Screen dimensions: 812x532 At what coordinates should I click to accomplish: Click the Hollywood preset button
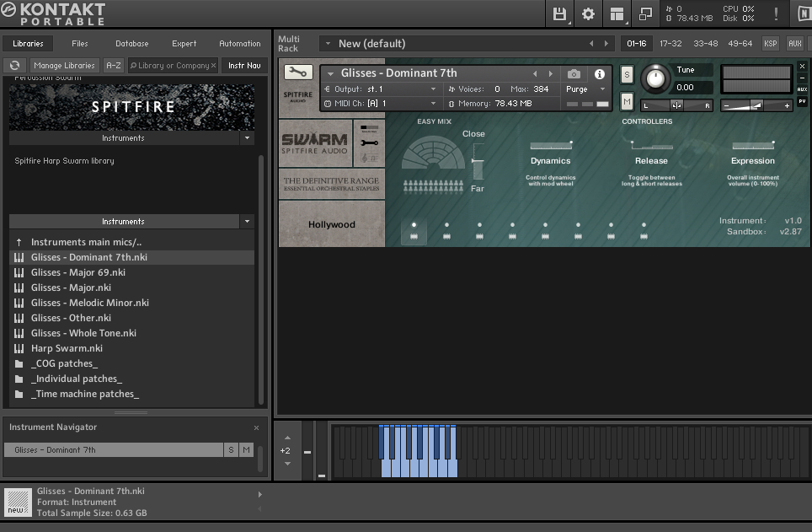pyautogui.click(x=331, y=224)
